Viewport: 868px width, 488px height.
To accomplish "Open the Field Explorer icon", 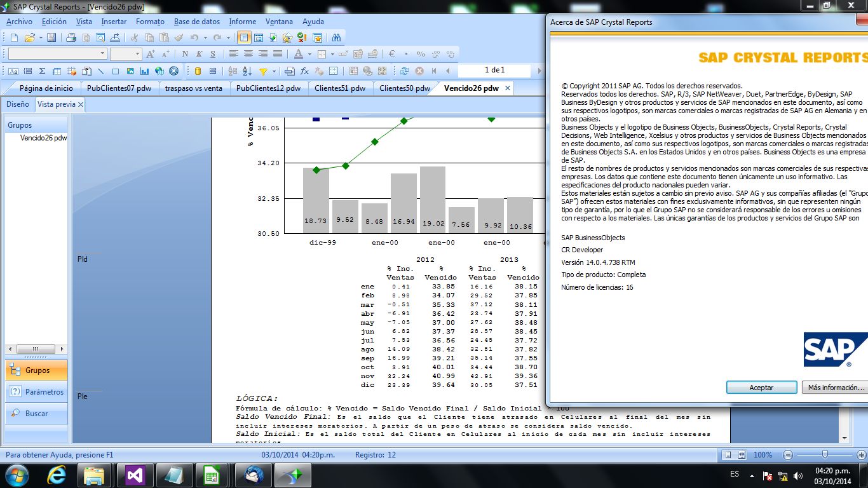I will click(x=258, y=37).
